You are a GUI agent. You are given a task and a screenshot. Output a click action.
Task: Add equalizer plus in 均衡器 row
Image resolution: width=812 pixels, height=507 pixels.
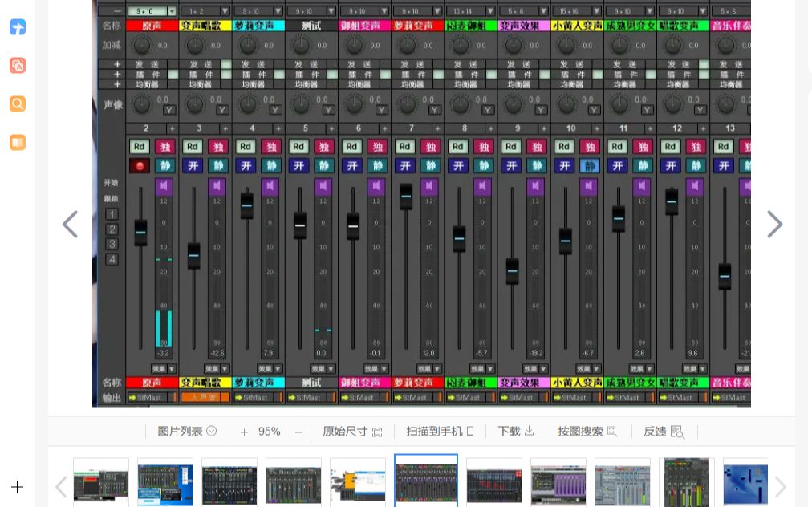pos(117,84)
